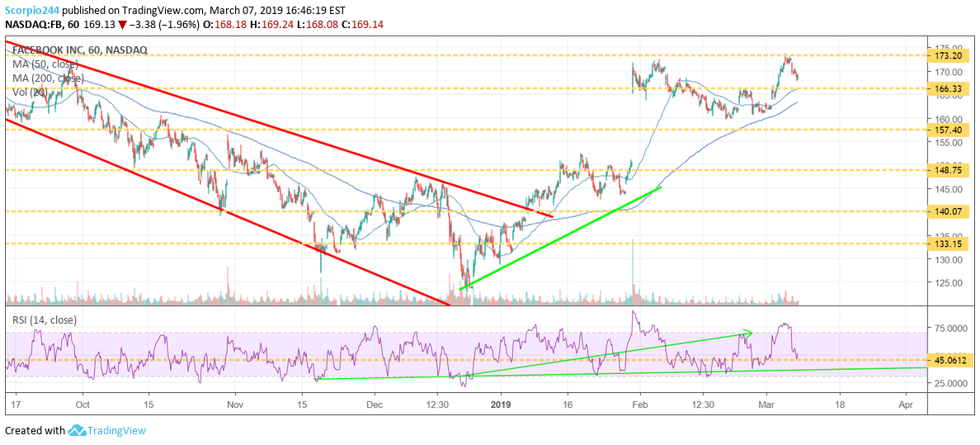980x445 pixels.
Task: Click the 133.15 price level label
Action: [x=949, y=244]
